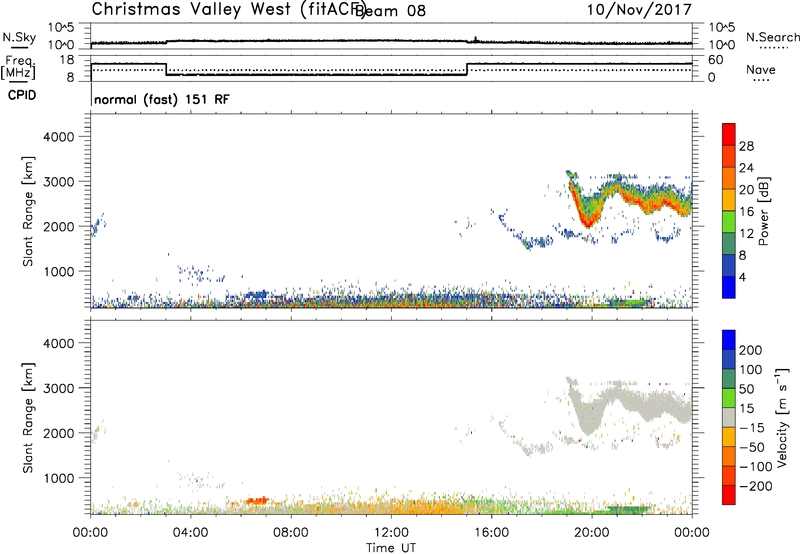This screenshot has width=800, height=554.
Task: Click the '28' label on the Power color bar
Action: tap(746, 146)
